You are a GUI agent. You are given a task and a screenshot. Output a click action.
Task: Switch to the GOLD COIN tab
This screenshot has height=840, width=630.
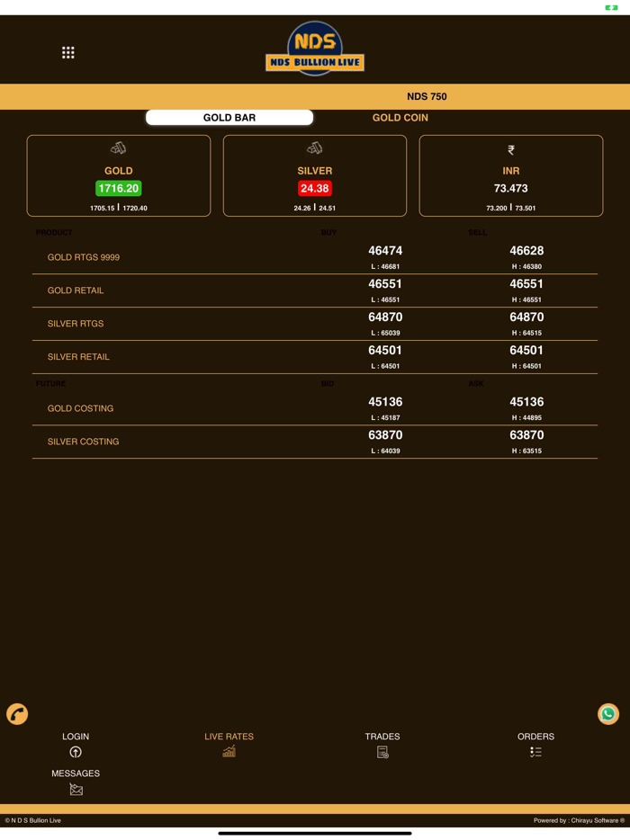pos(400,117)
